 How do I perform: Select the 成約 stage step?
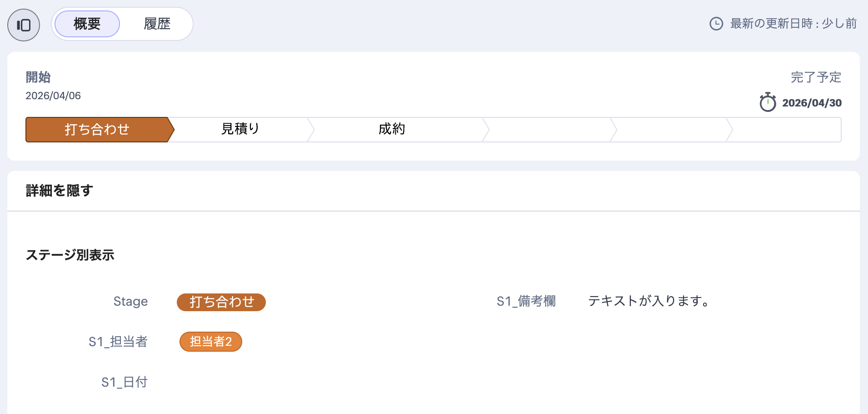coord(391,130)
